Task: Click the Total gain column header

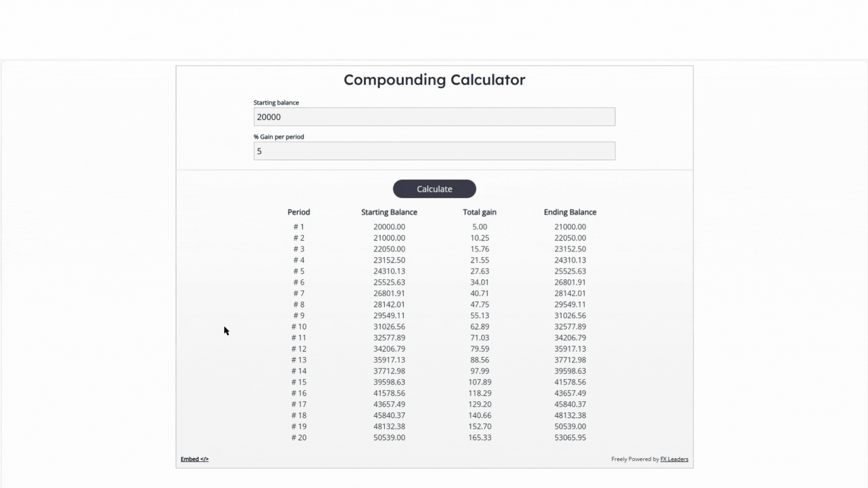Action: 479,212
